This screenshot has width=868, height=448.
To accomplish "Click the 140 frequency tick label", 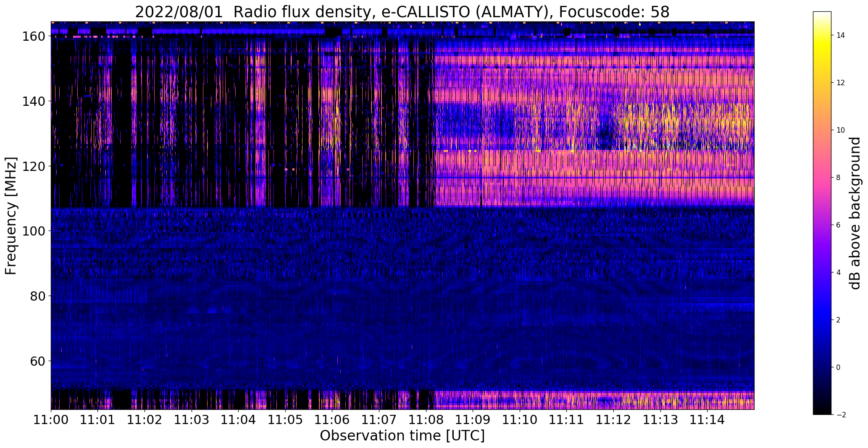I will pyautogui.click(x=34, y=101).
